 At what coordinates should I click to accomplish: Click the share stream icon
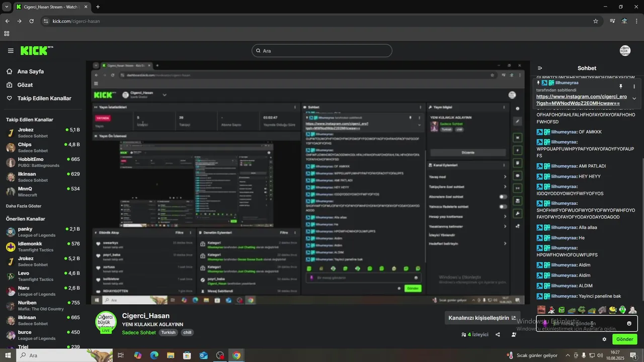tap(498, 334)
